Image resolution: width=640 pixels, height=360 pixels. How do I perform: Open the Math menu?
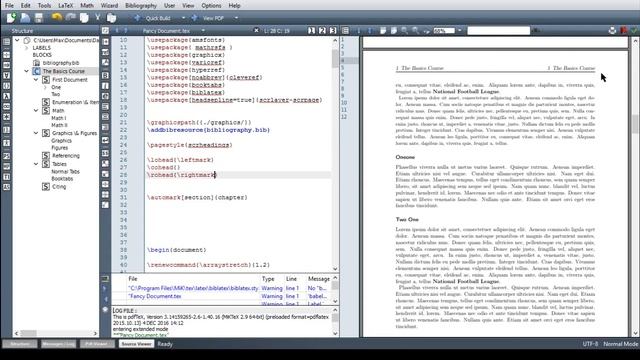[x=87, y=5]
